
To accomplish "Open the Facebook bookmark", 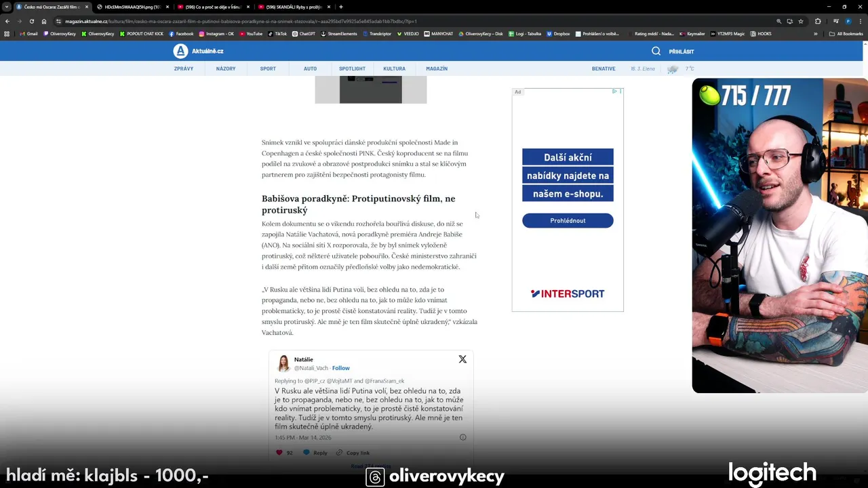I will coord(181,34).
